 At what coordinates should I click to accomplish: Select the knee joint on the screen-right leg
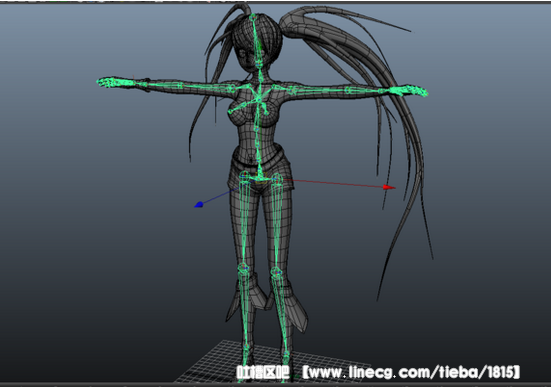[x=277, y=272]
